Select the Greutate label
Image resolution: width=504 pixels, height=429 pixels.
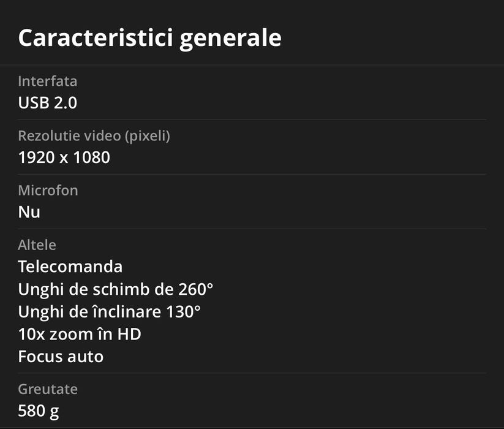pos(48,389)
